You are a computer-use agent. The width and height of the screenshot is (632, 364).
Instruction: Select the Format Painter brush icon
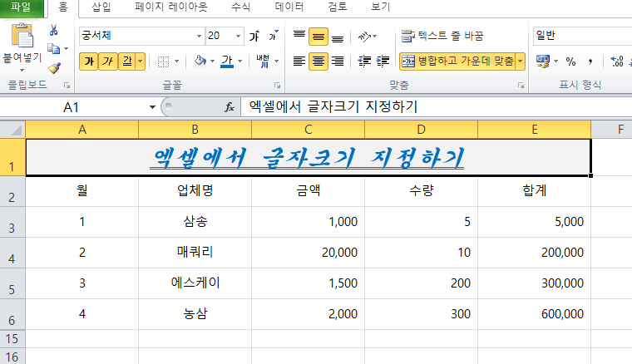[x=54, y=67]
